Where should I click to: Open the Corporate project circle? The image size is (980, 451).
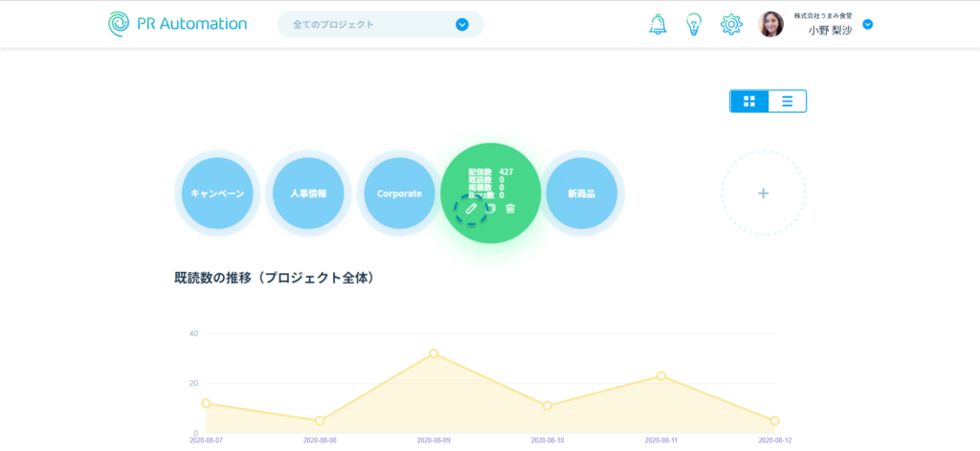pyautogui.click(x=399, y=193)
